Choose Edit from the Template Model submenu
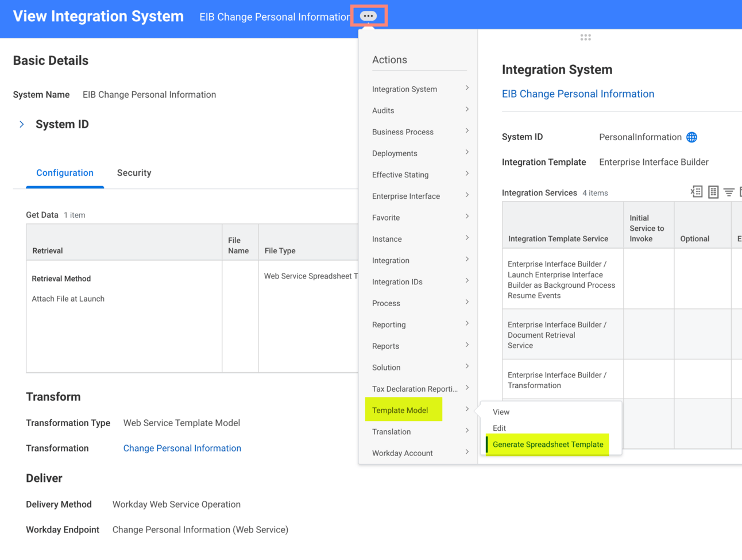The image size is (742, 560). tap(499, 428)
